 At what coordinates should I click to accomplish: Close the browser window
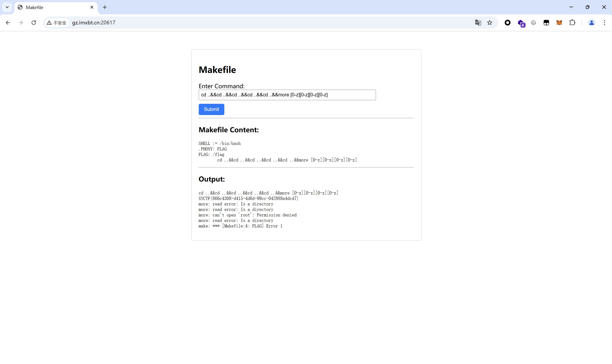tap(604, 7)
